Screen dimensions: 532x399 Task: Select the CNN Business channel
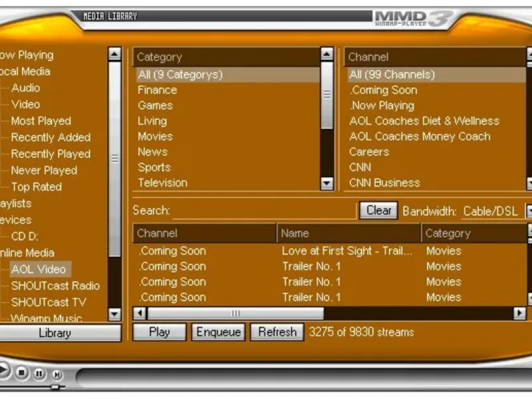pyautogui.click(x=385, y=183)
